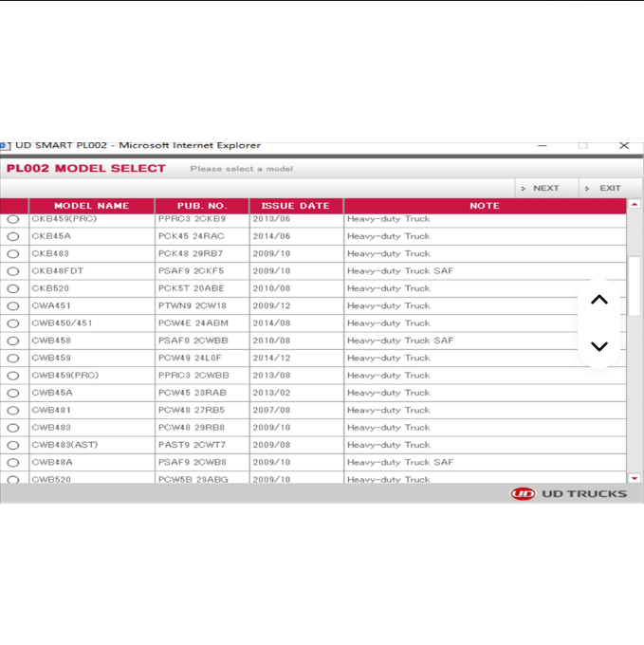
Task: Click the vertical scrollbar thumb
Action: [635, 286]
